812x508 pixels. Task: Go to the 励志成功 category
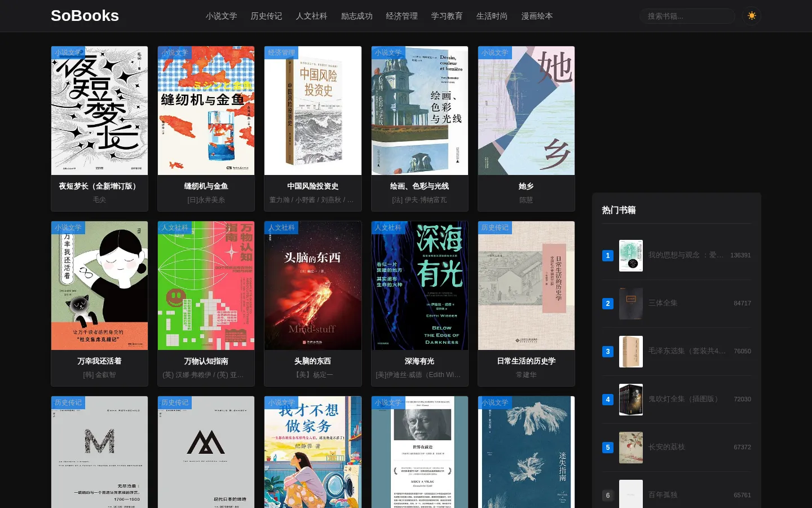coord(356,16)
